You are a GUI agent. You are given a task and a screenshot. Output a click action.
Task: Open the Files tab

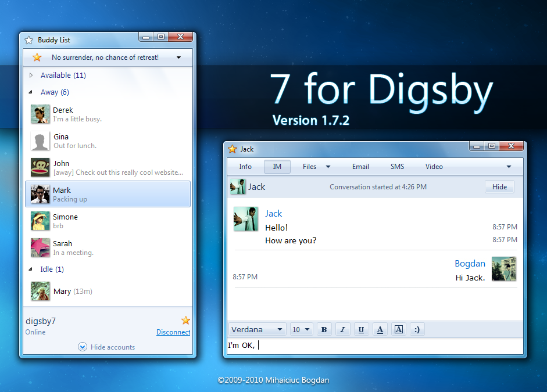point(309,167)
